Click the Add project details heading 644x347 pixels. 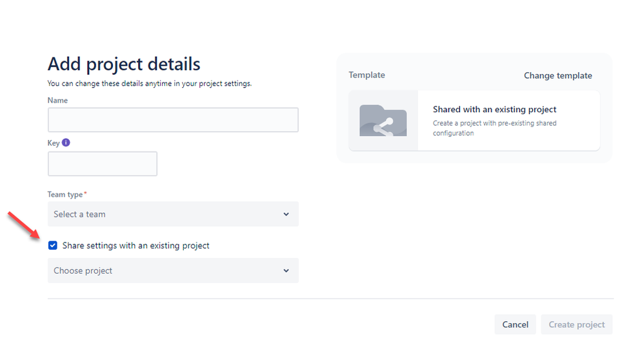124,64
